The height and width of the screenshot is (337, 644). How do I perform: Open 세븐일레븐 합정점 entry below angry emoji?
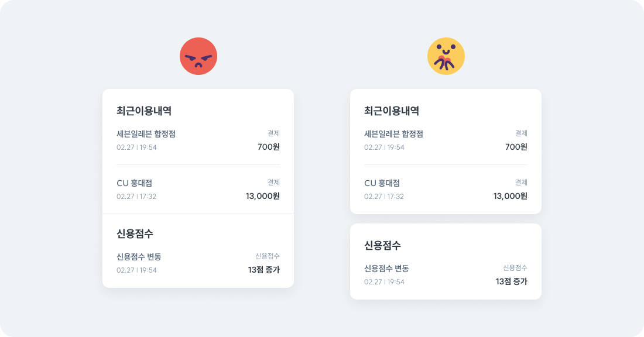pyautogui.click(x=146, y=134)
